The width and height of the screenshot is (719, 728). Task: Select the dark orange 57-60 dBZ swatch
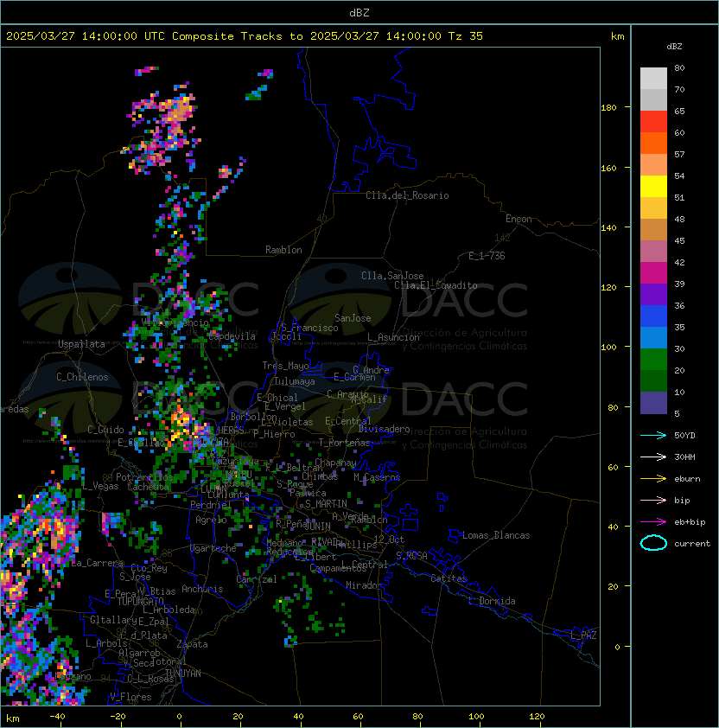coord(653,143)
